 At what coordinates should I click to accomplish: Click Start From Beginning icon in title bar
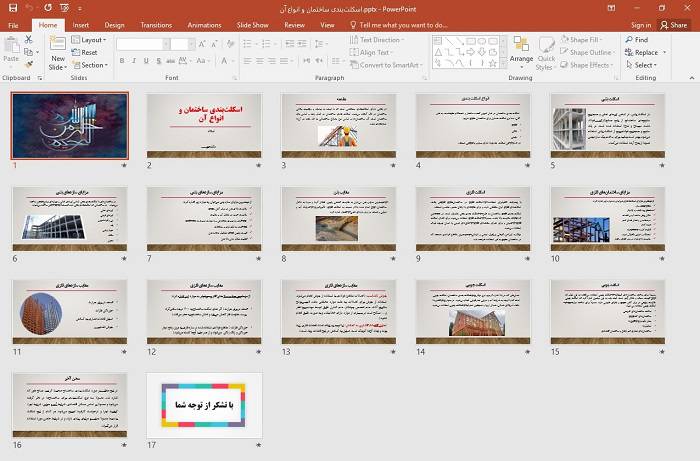[64, 8]
